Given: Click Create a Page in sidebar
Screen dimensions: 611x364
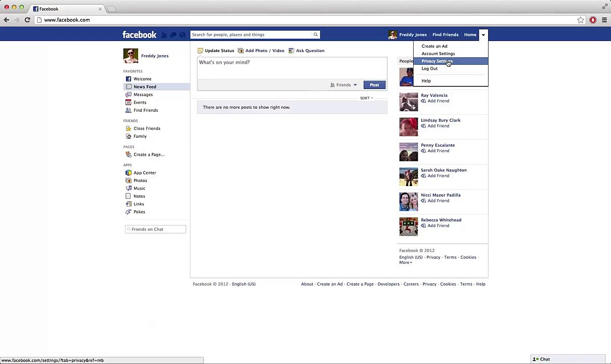Looking at the screenshot, I should (x=149, y=155).
